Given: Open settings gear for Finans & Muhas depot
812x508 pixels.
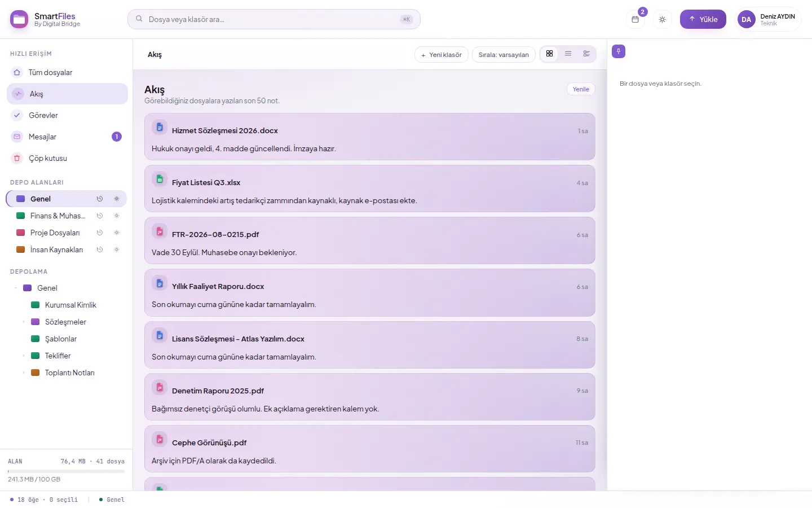Looking at the screenshot, I should [117, 216].
